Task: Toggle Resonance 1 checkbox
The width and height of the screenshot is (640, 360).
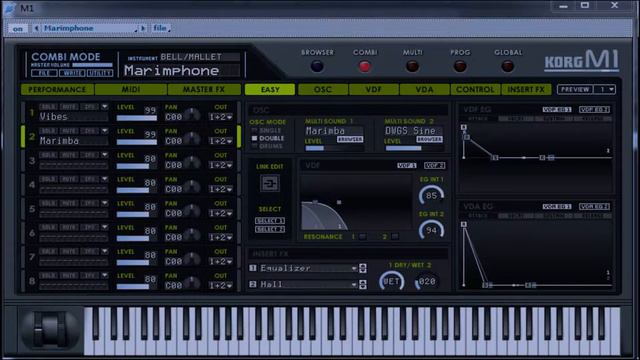Action: pyautogui.click(x=362, y=237)
